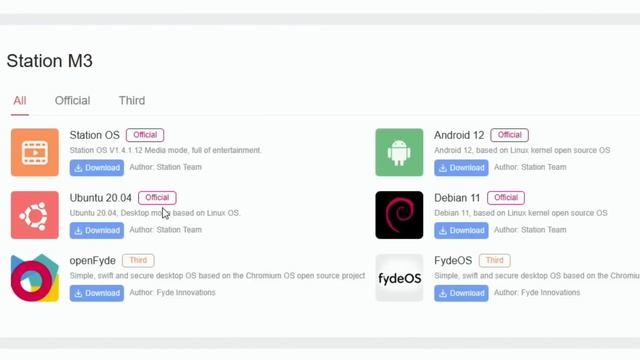
Task: Switch to the Official tab
Action: tap(72, 101)
